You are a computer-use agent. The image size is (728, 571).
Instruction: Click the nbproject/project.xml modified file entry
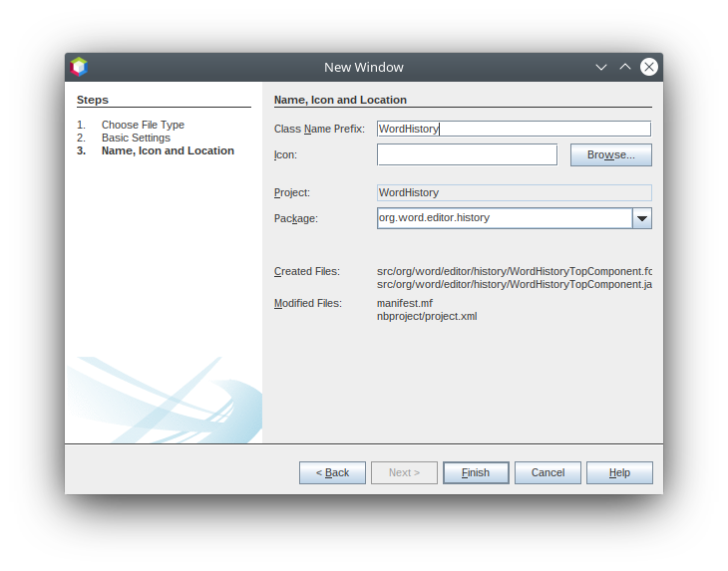tap(427, 316)
